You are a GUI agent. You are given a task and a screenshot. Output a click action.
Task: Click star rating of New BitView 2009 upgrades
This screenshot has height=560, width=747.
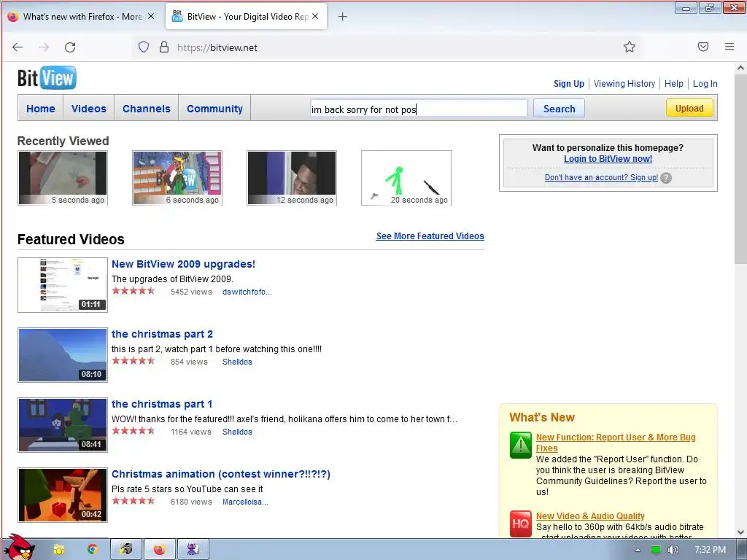(x=133, y=290)
